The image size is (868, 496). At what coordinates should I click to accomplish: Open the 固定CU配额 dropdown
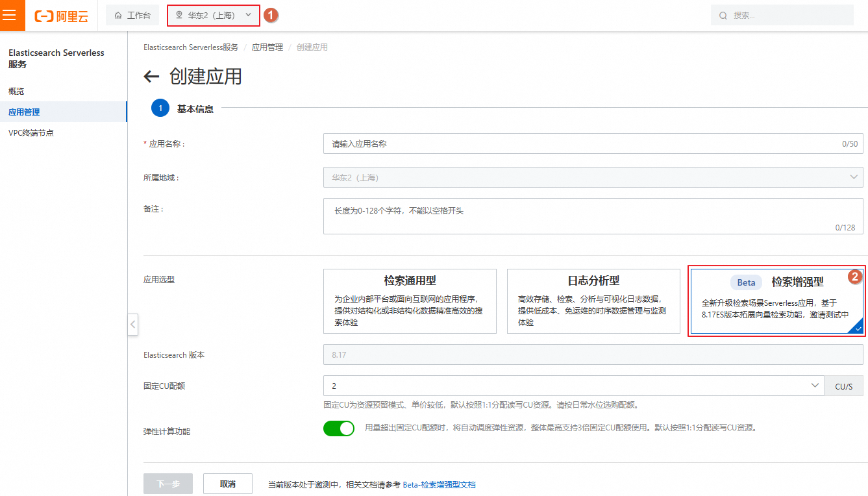click(x=574, y=386)
